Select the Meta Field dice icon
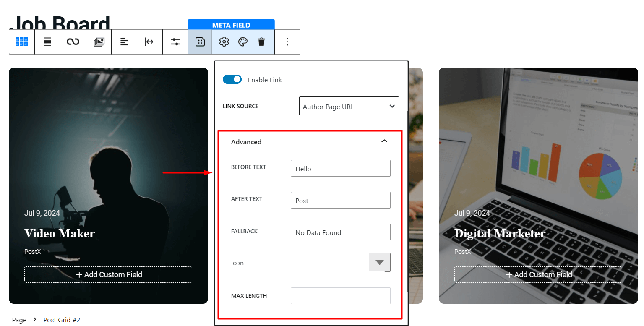The height and width of the screenshot is (326, 644). [x=200, y=42]
